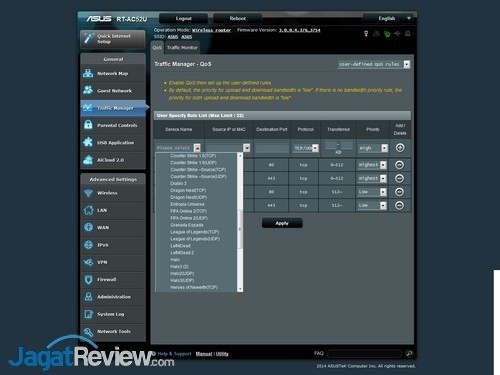Choose Heroes of Newerth(TCP) from list
This screenshot has height=375, width=500.
pyautogui.click(x=194, y=287)
